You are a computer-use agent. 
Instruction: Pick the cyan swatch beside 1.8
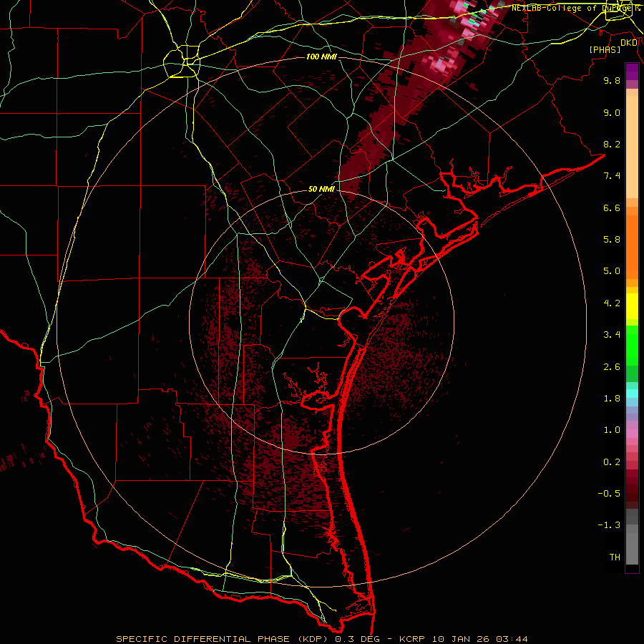click(x=632, y=394)
